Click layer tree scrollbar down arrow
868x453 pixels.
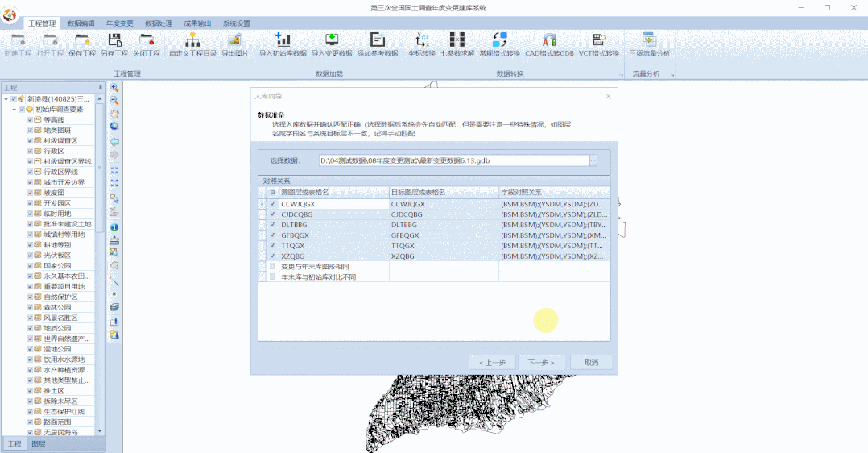point(100,430)
